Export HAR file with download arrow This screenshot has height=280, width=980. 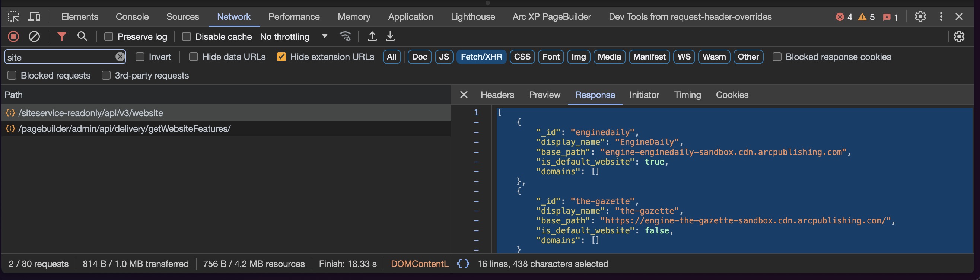[x=390, y=36]
